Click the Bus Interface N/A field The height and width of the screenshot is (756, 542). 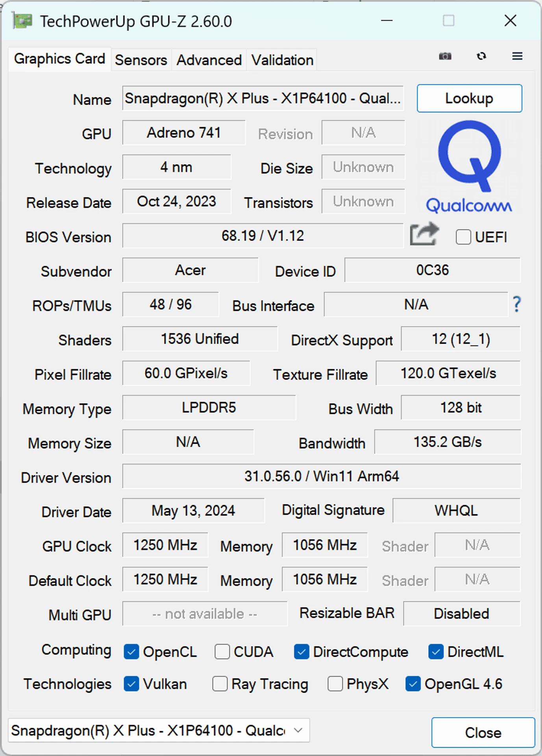(x=416, y=304)
